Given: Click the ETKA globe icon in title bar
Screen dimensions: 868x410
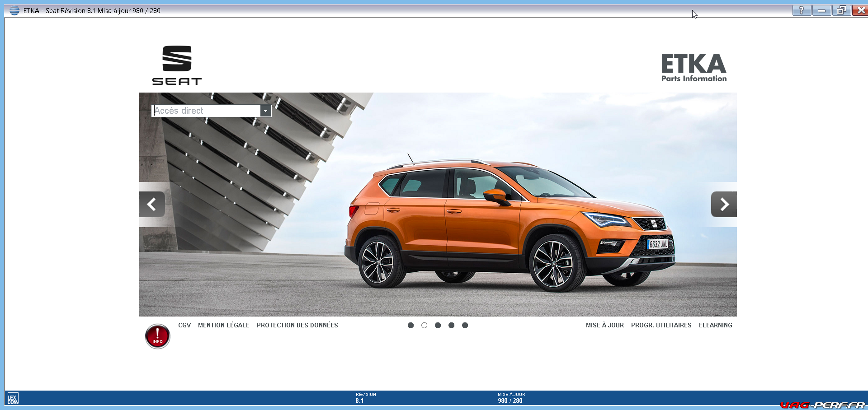Looking at the screenshot, I should pos(14,10).
